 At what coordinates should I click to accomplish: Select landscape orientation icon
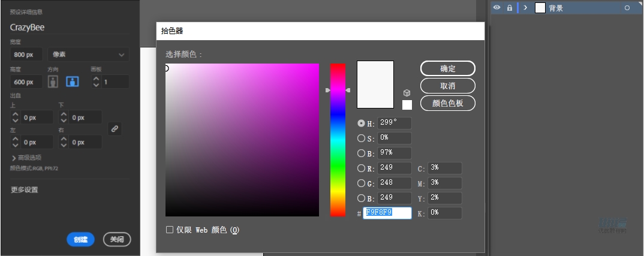click(x=73, y=82)
